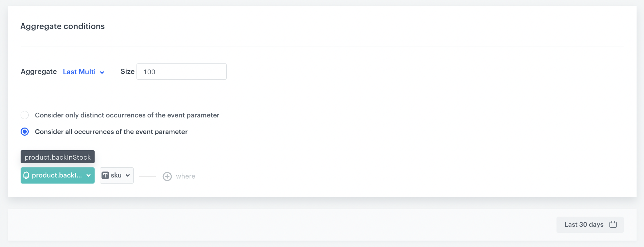Click the Aggregate conditions heading
Viewport: 644px width, 247px height.
63,26
